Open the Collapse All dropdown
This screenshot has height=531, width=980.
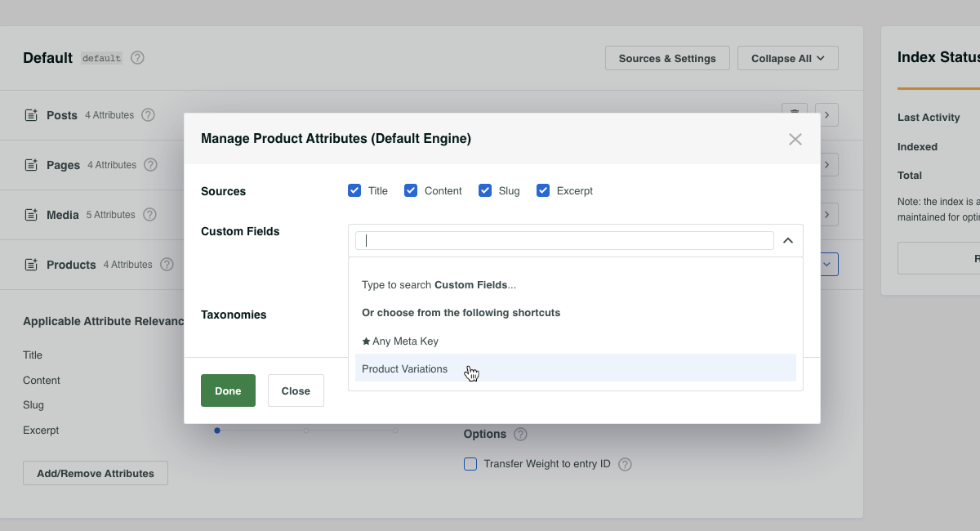pyautogui.click(x=787, y=58)
